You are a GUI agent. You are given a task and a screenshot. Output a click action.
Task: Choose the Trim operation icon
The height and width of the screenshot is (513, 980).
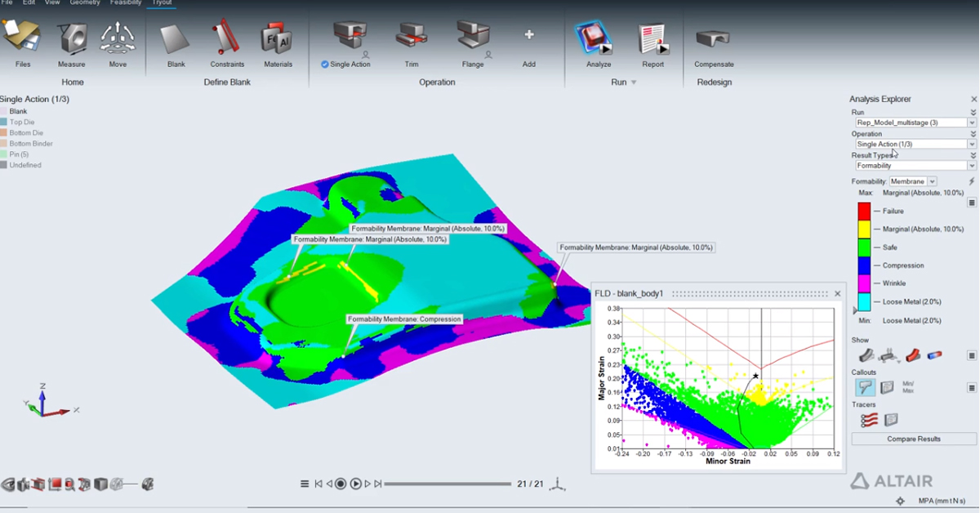point(412,36)
